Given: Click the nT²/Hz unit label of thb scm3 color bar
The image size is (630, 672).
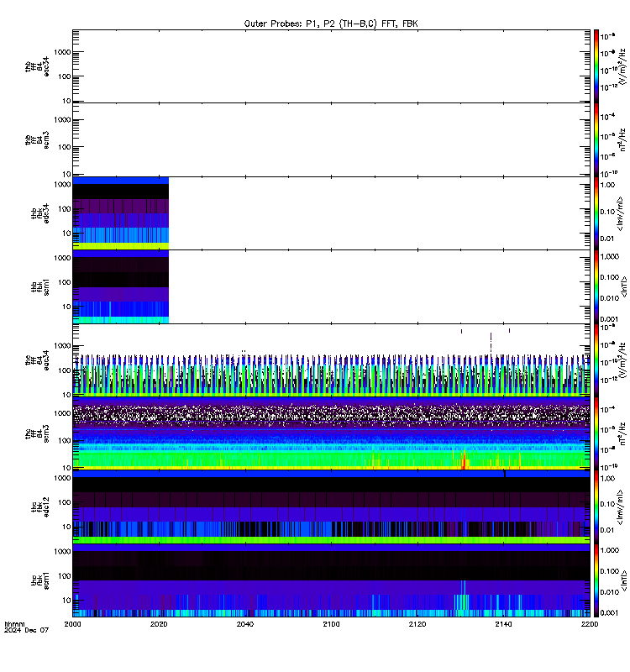Looking at the screenshot, I should coord(622,139).
